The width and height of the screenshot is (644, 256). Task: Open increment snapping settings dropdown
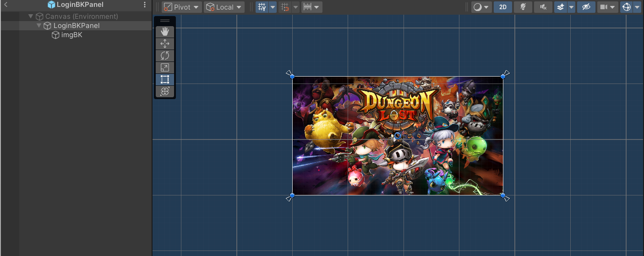(312, 7)
